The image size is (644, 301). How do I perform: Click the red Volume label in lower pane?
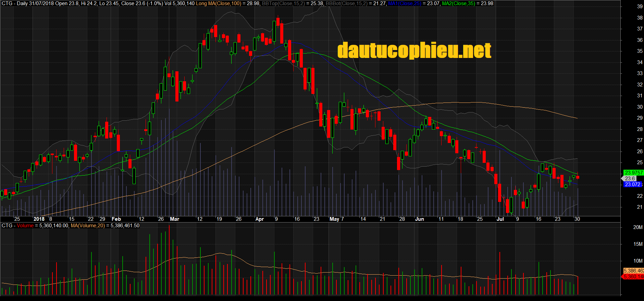pyautogui.click(x=25, y=226)
